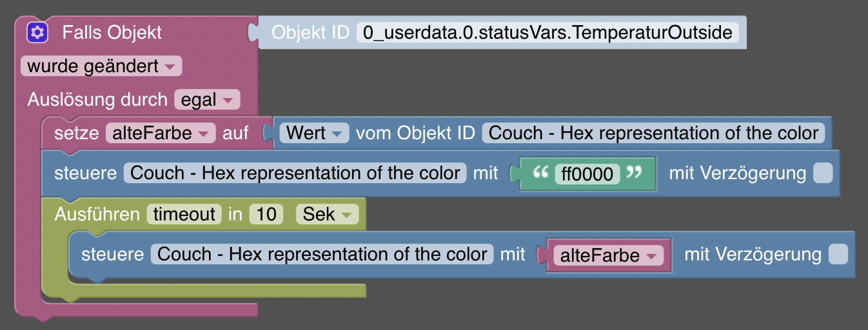The height and width of the screenshot is (330, 868).
Task: Click the Couch object ID field in the Wert block
Action: click(x=653, y=133)
